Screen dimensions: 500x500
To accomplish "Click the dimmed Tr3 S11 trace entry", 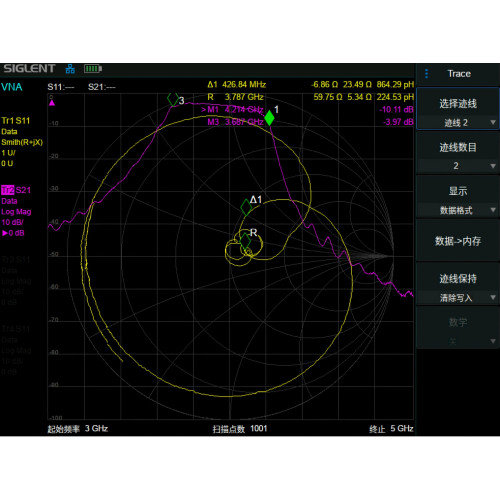I will pos(16,260).
